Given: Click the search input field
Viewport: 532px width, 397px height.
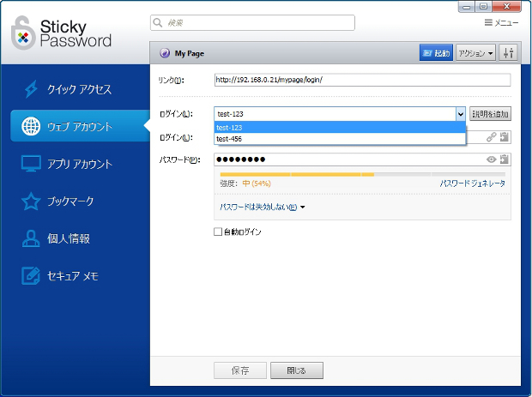Looking at the screenshot, I should pyautogui.click(x=252, y=22).
